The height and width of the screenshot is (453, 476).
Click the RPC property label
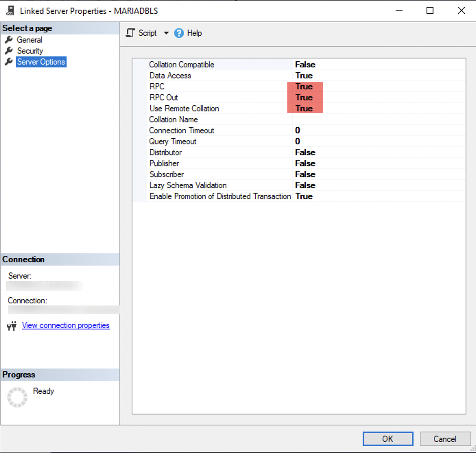(157, 86)
